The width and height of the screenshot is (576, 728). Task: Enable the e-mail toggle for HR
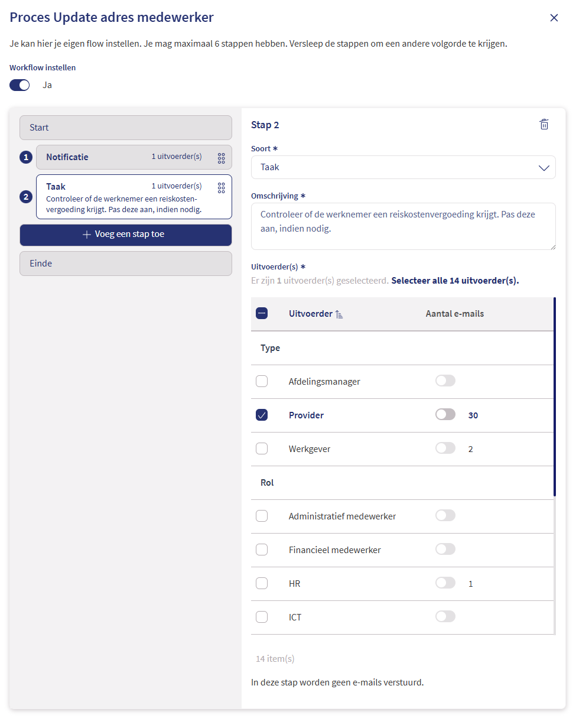[x=445, y=582]
